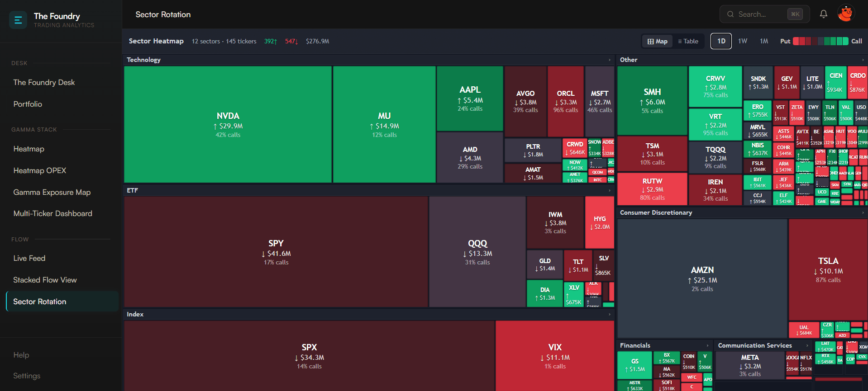This screenshot has height=391, width=868.
Task: Open the META tile
Action: click(x=750, y=365)
